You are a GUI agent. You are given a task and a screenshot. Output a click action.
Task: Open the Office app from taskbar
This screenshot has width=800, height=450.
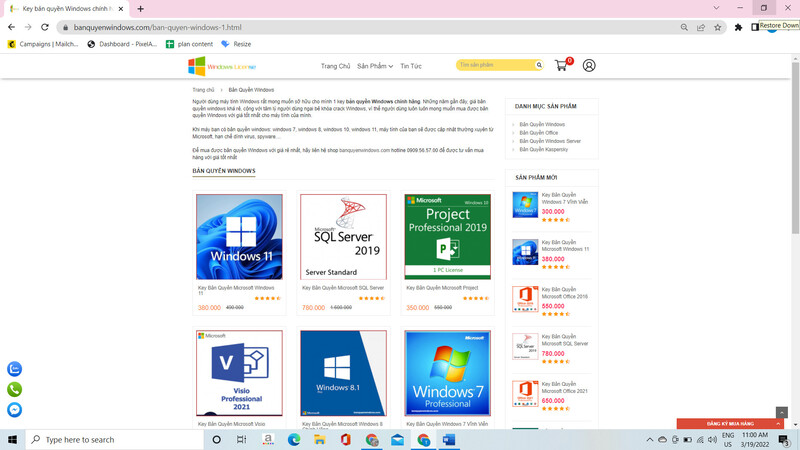(345, 439)
